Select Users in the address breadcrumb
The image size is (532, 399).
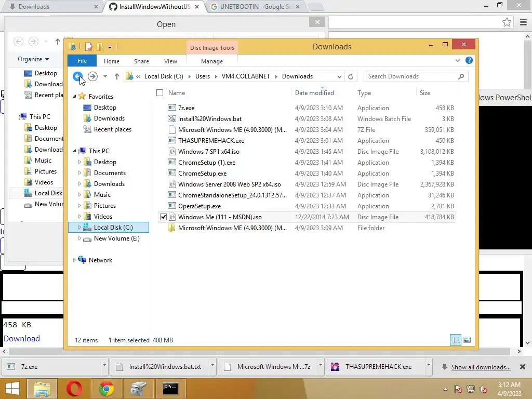point(203,76)
